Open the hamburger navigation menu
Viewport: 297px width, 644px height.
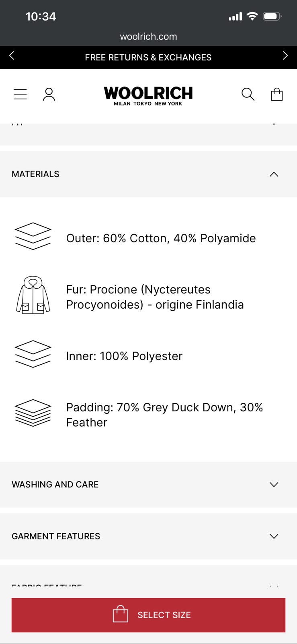pyautogui.click(x=20, y=94)
